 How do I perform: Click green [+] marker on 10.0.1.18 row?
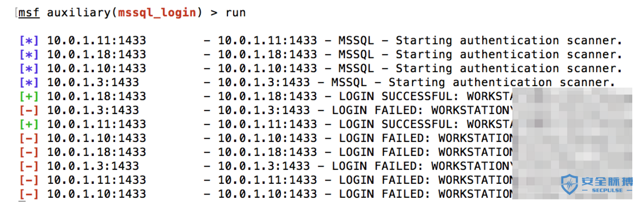(x=29, y=97)
